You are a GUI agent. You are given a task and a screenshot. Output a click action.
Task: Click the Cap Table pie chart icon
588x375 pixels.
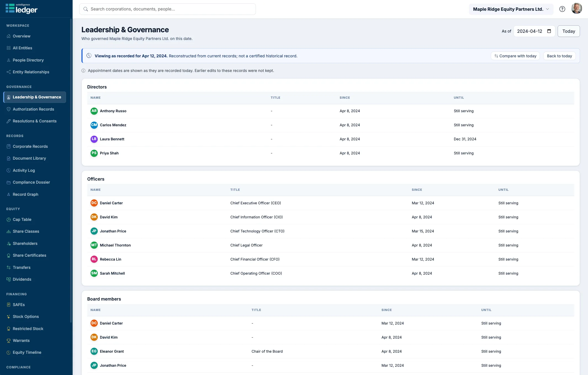tap(9, 219)
